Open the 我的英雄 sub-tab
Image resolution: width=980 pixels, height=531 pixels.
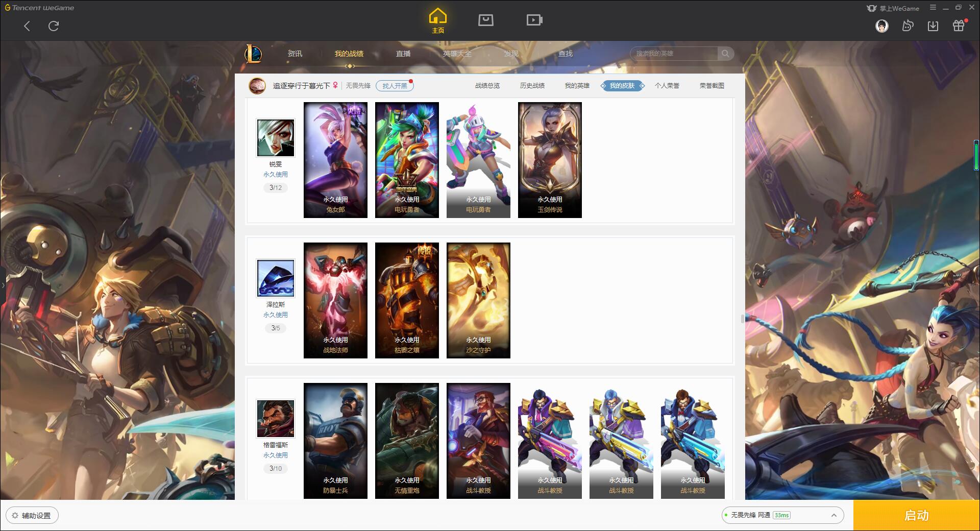pos(577,86)
